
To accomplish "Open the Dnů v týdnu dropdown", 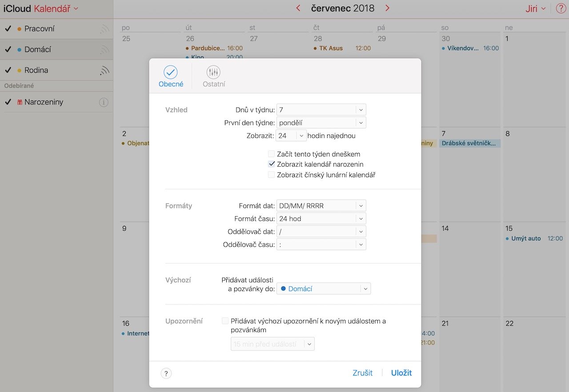I will (321, 110).
